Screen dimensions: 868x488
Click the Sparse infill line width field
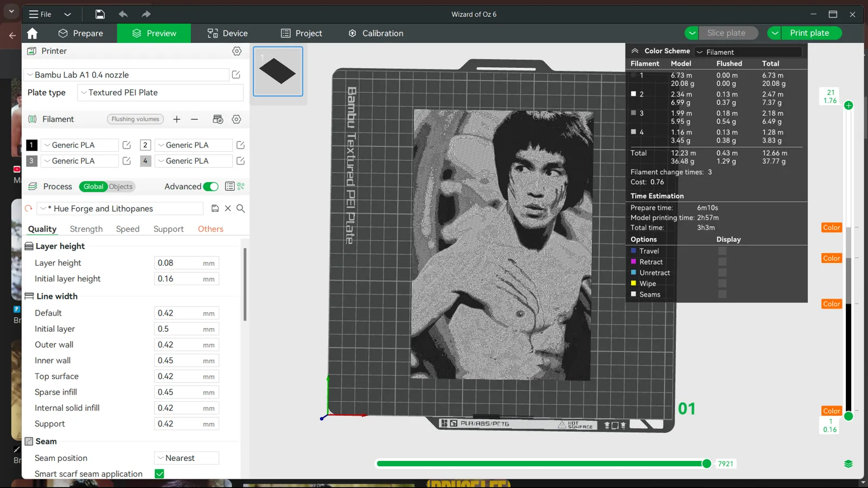point(187,392)
